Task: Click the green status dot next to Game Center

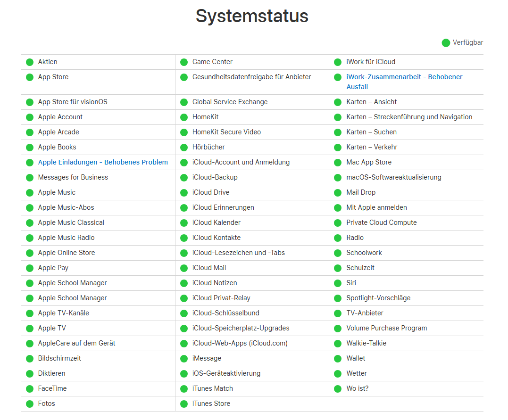Action: (184, 62)
